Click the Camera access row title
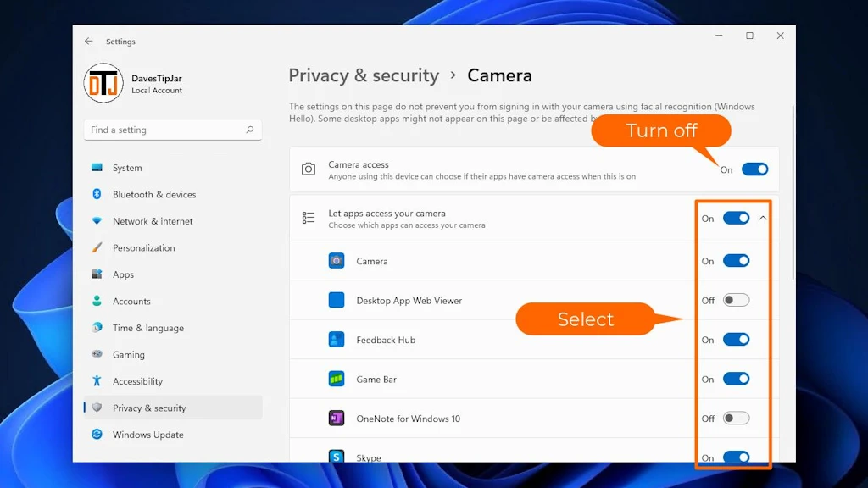 point(359,164)
